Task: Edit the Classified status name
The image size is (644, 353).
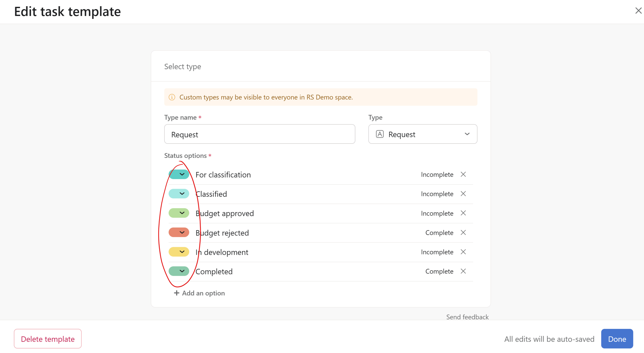Action: [x=211, y=194]
